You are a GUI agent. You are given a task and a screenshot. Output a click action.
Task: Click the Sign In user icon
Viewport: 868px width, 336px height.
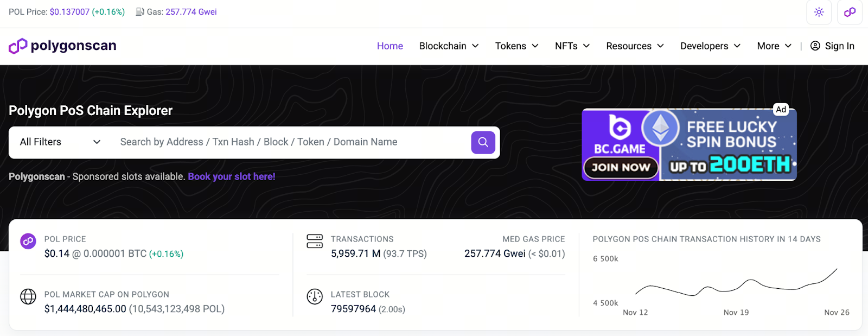815,46
